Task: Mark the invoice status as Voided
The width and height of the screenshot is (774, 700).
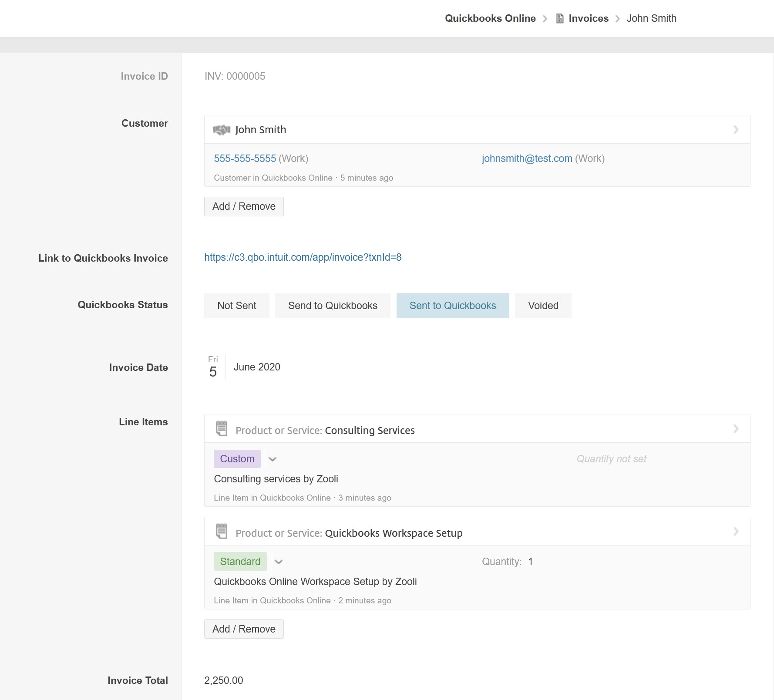Action: (543, 306)
